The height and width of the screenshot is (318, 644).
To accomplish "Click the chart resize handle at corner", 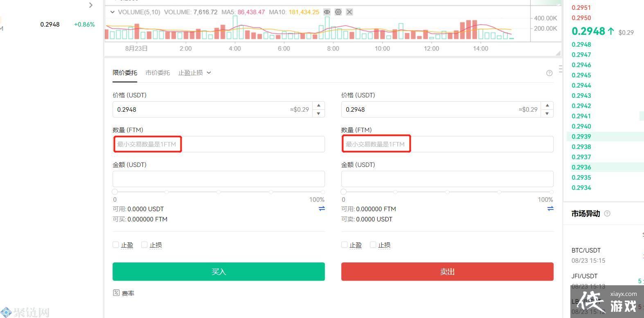I will pos(558,53).
